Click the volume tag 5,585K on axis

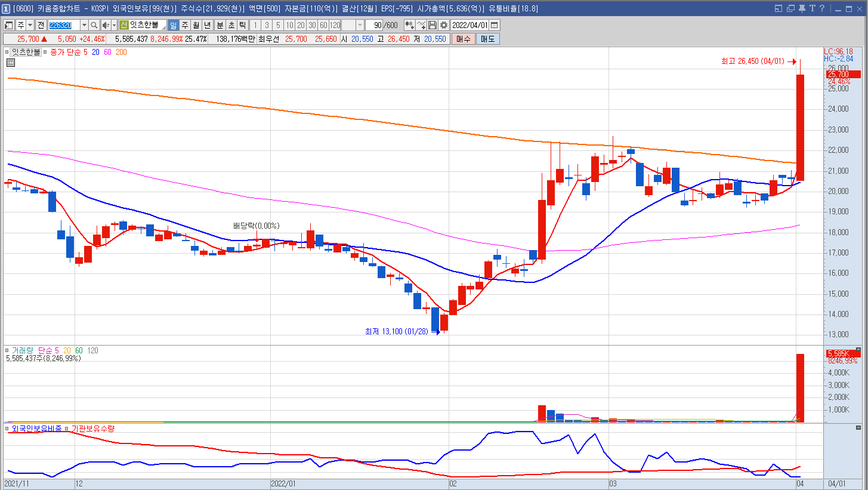click(843, 353)
